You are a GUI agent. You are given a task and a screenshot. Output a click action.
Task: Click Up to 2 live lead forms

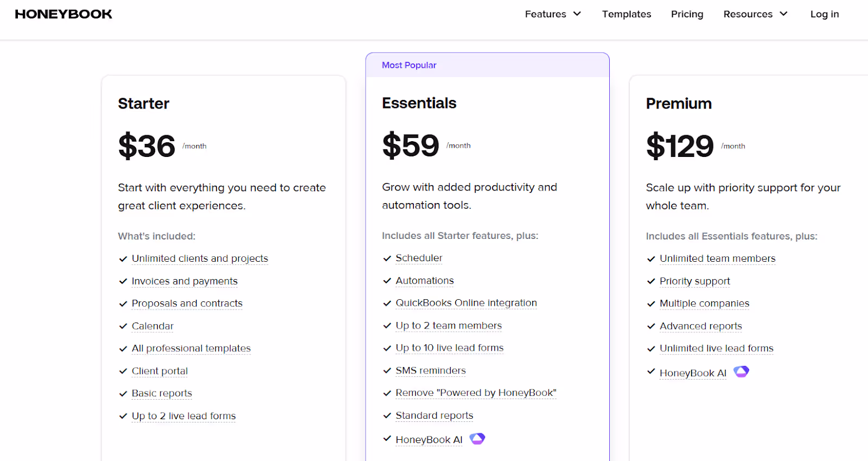[183, 416]
